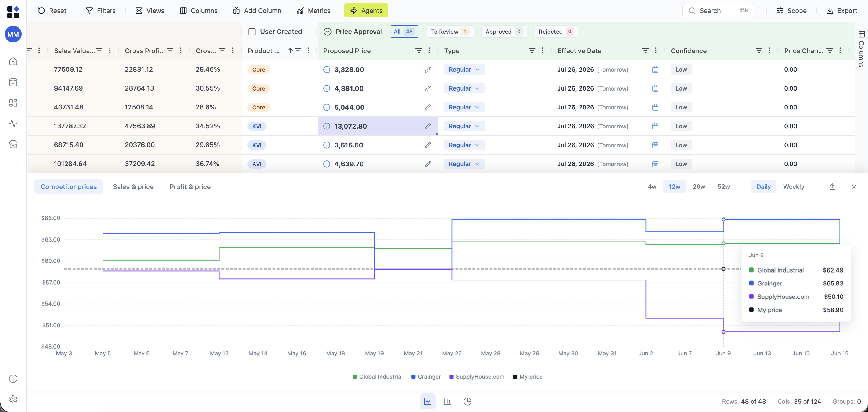Select the 13,072.80 proposed price cell
868x412 pixels.
[x=378, y=126]
